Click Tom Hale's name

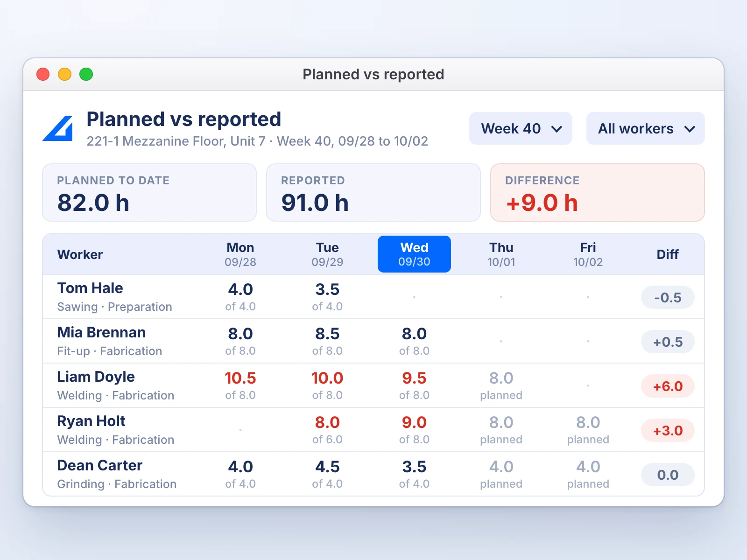90,288
